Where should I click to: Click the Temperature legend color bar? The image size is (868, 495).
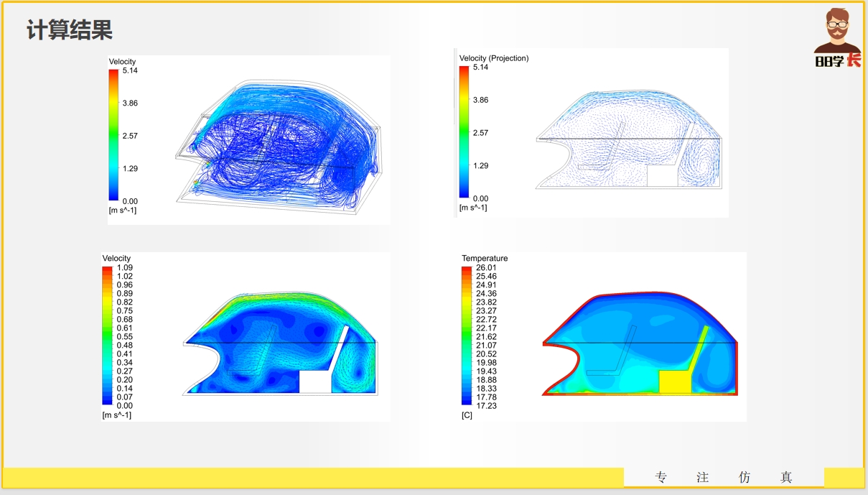point(467,336)
